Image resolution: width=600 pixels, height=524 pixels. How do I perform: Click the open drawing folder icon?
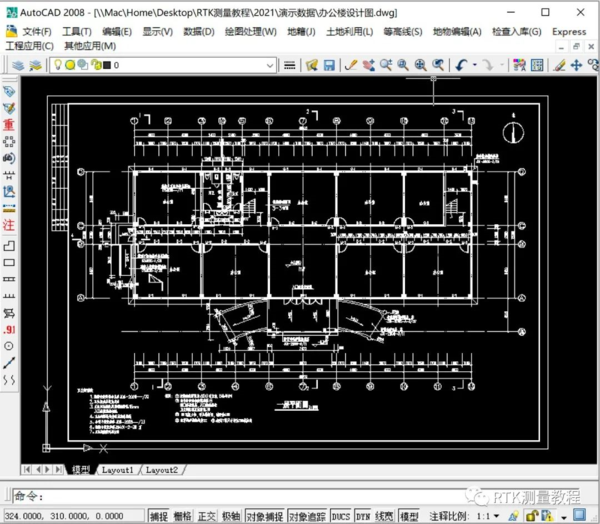click(312, 65)
